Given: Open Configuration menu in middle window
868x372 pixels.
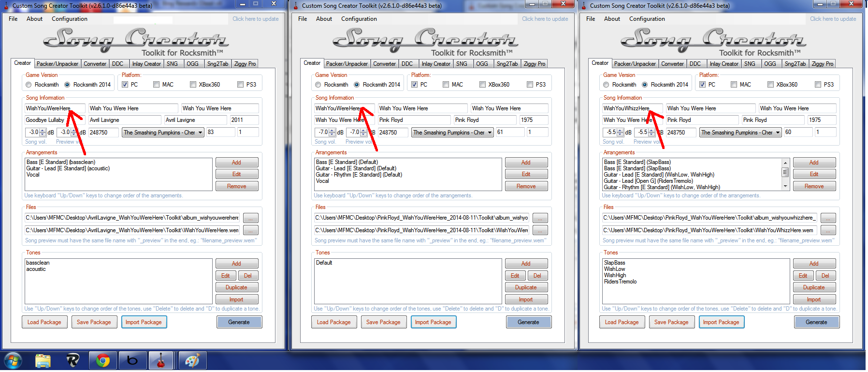Looking at the screenshot, I should pyautogui.click(x=359, y=19).
